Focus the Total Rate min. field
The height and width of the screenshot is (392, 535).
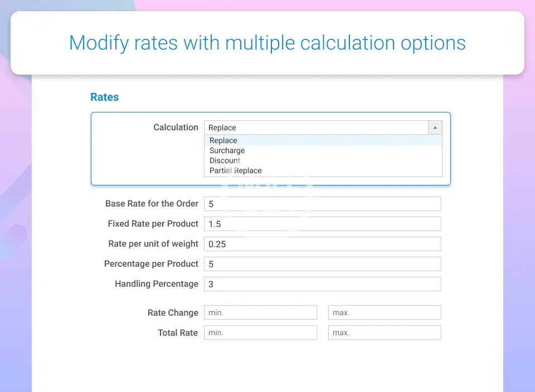pos(260,332)
